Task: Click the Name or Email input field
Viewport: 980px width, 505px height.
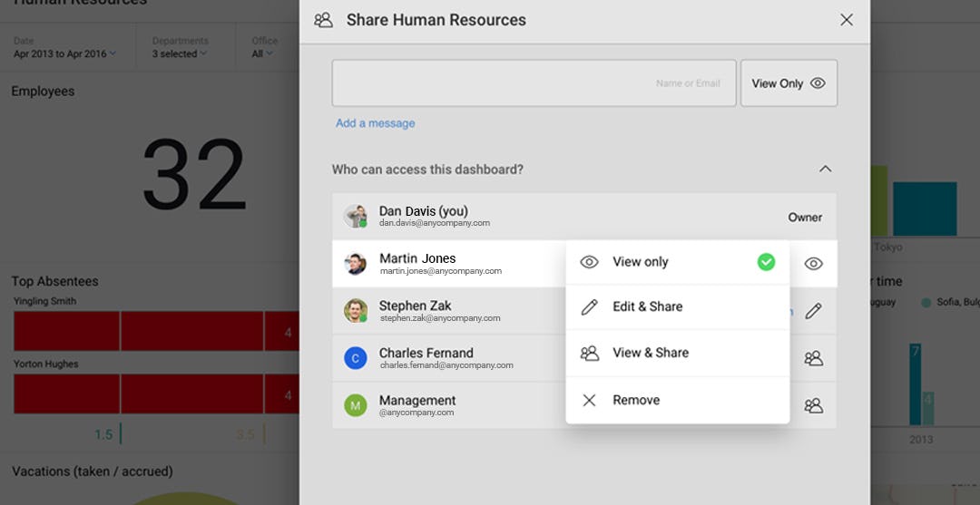Action: (534, 83)
